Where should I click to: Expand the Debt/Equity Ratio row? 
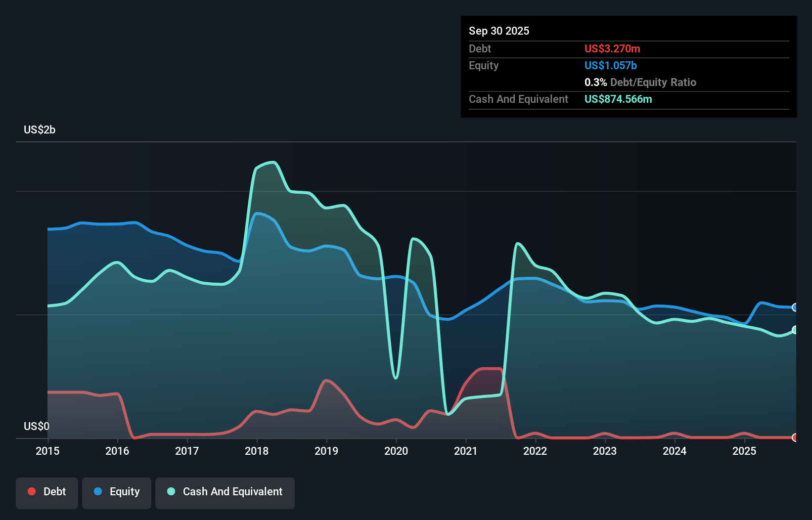[x=640, y=82]
